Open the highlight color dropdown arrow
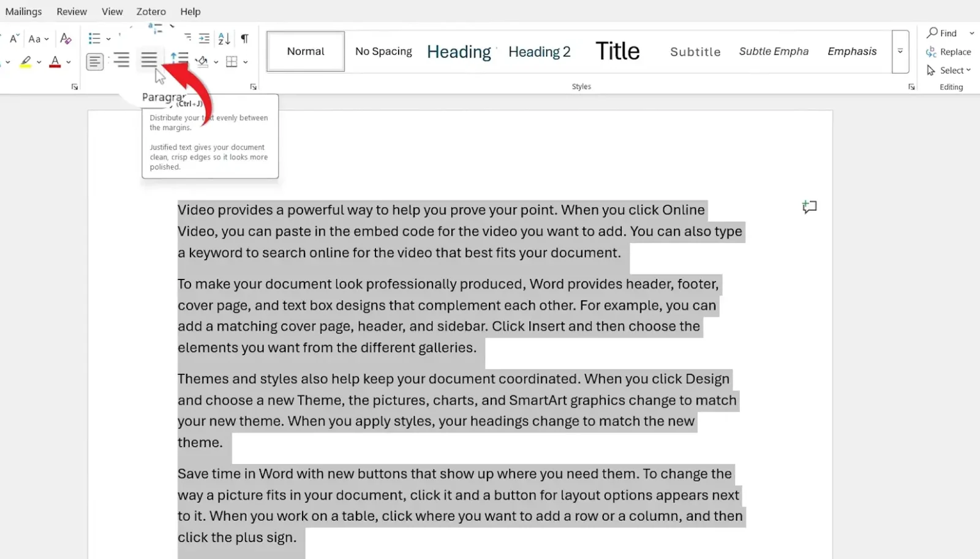Viewport: 980px width, 559px height. (x=39, y=62)
